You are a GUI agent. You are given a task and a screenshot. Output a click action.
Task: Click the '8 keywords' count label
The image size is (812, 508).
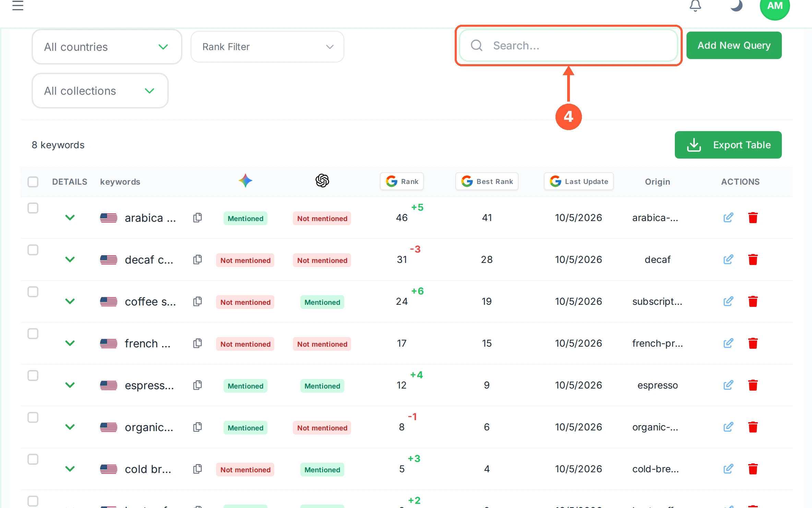pyautogui.click(x=58, y=145)
